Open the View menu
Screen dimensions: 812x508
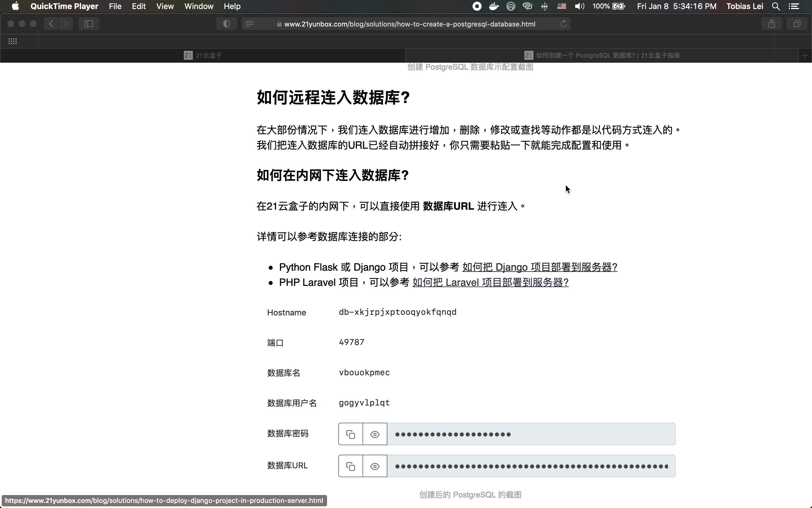[165, 6]
